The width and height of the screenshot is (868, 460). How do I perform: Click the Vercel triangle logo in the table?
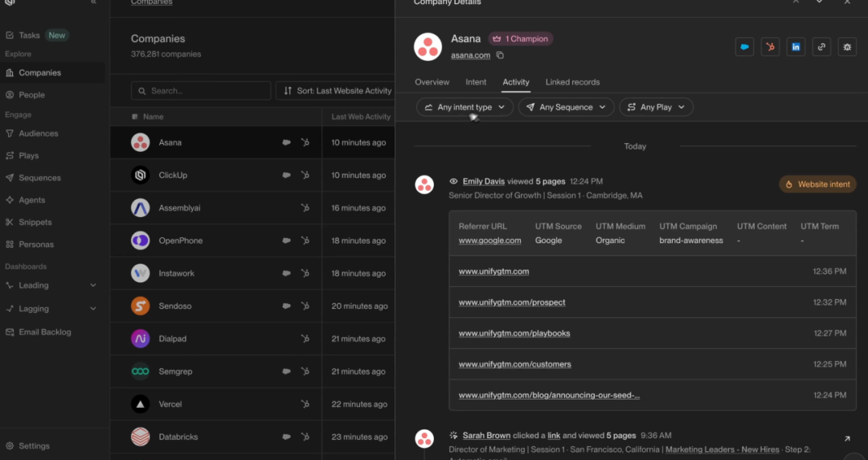click(x=140, y=404)
